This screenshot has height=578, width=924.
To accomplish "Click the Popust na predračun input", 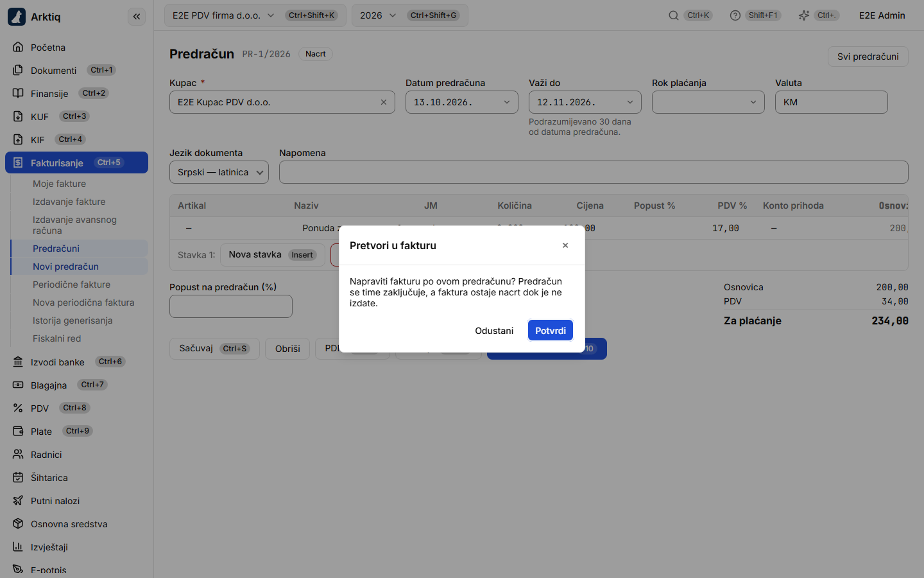I will (x=231, y=306).
